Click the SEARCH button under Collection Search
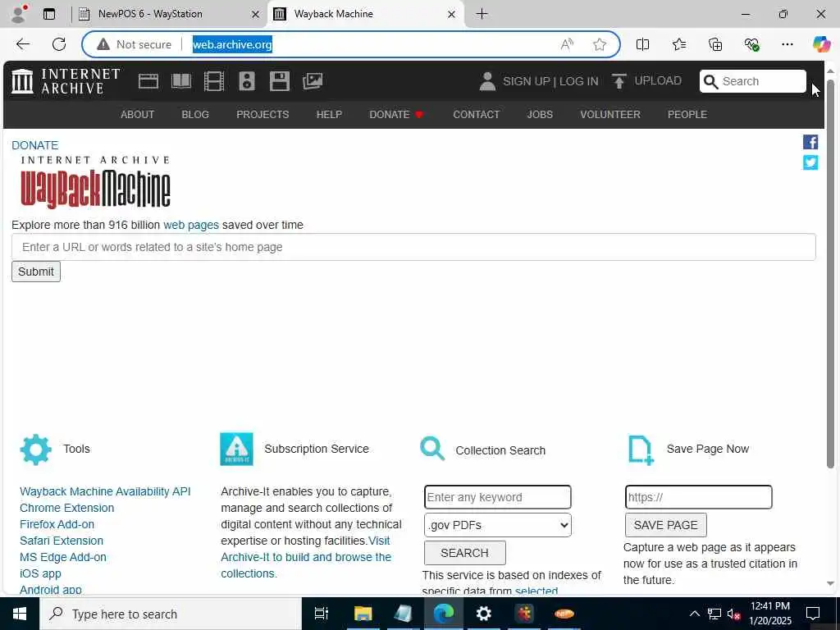 tap(464, 553)
